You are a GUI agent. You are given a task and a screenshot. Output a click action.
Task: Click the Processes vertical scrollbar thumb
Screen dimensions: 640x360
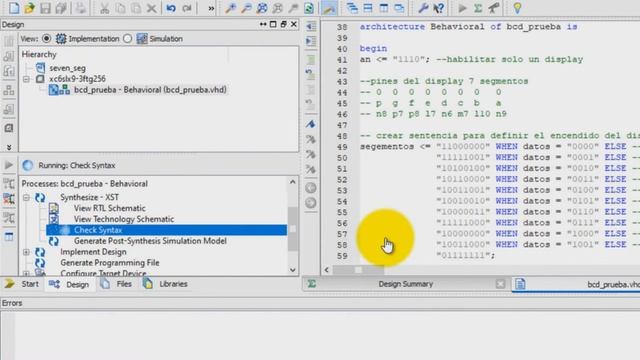tap(293, 229)
